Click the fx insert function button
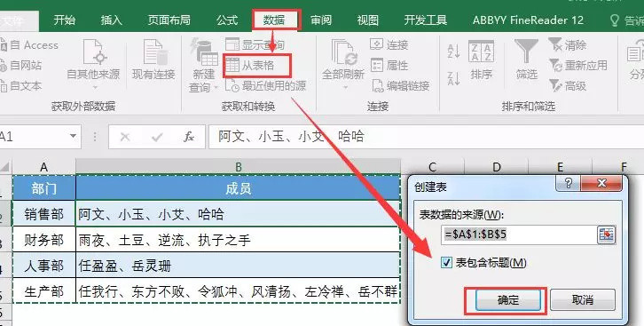 click(189, 137)
